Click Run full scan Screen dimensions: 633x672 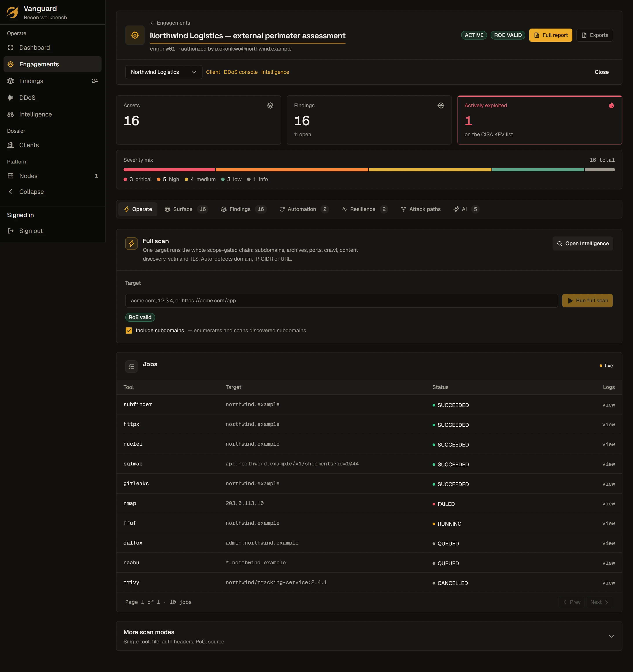[587, 300]
